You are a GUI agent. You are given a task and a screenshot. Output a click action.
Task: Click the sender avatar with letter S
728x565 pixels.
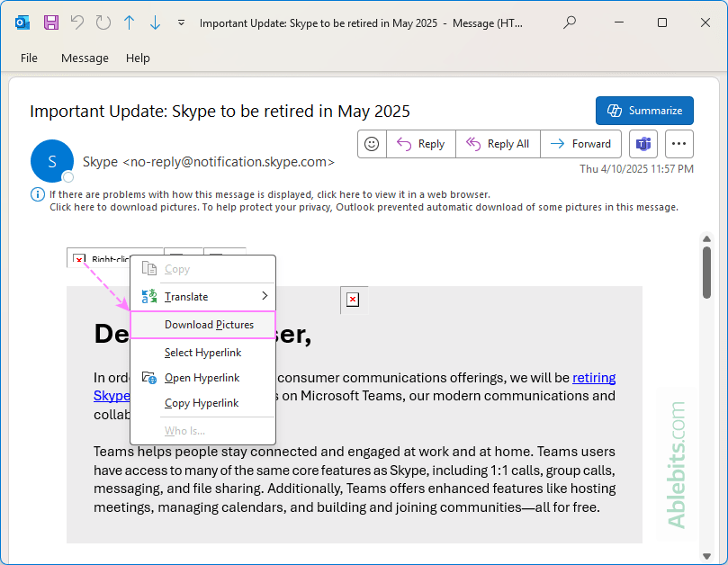[x=52, y=161]
